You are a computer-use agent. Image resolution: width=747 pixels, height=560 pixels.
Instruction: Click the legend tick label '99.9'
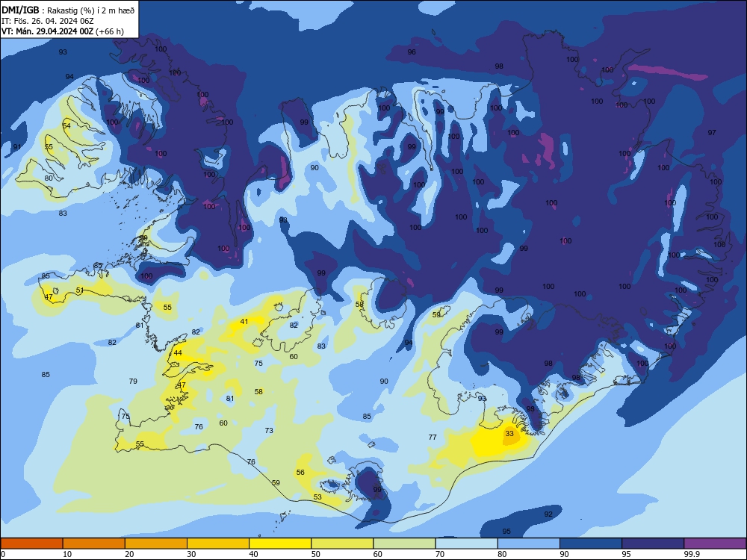691,554
